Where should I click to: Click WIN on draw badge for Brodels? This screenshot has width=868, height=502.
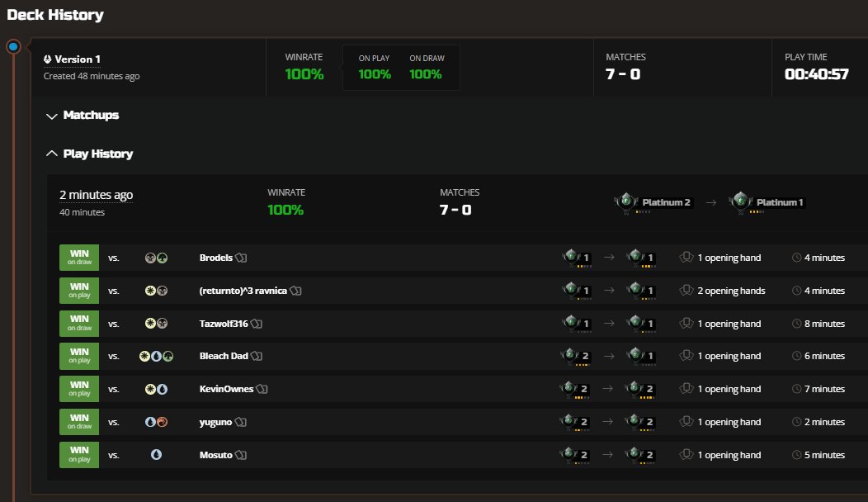[x=79, y=258]
